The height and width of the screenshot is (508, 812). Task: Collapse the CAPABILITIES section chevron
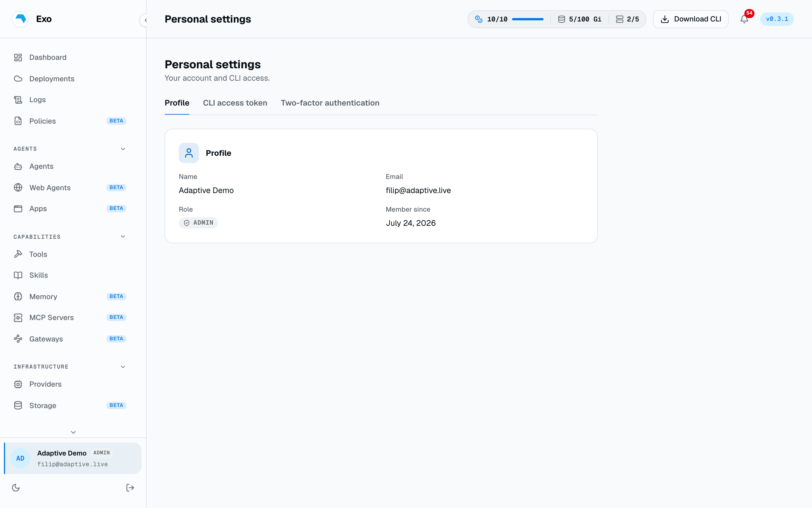(123, 237)
